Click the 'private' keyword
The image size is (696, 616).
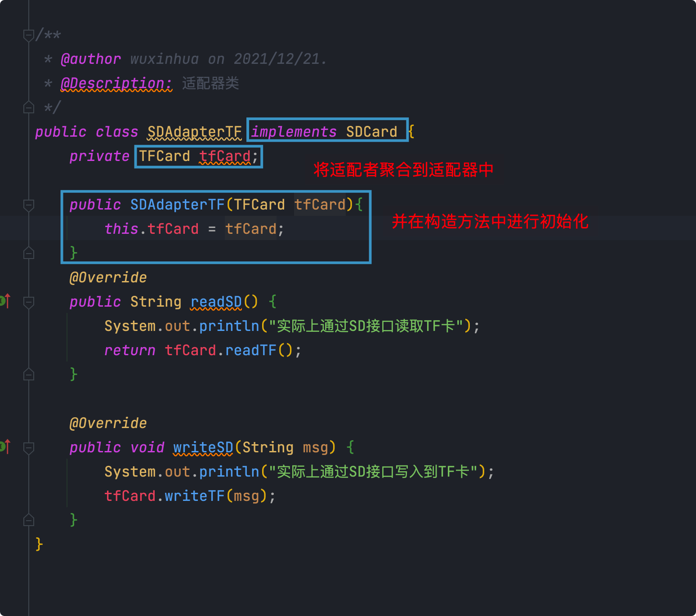pyautogui.click(x=99, y=156)
